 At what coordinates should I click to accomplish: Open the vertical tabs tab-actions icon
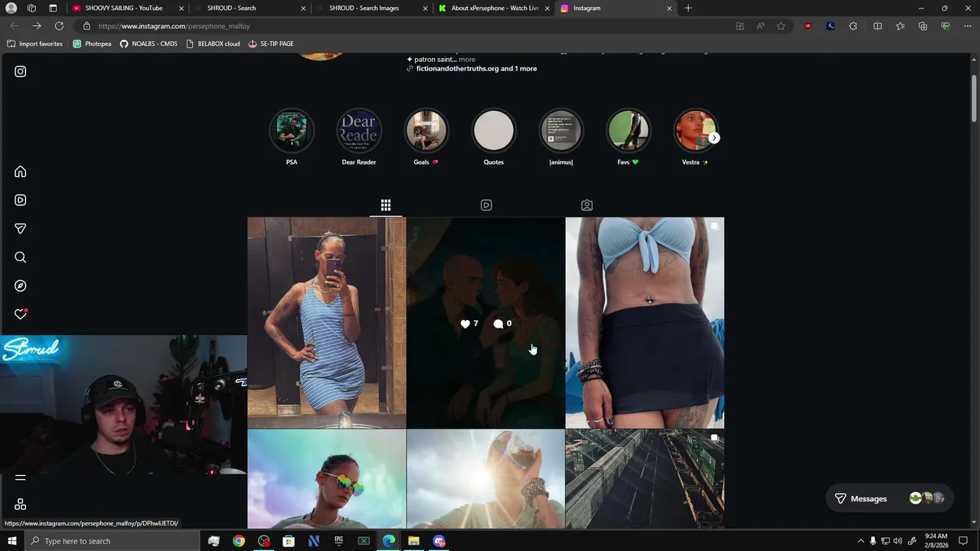coord(53,8)
